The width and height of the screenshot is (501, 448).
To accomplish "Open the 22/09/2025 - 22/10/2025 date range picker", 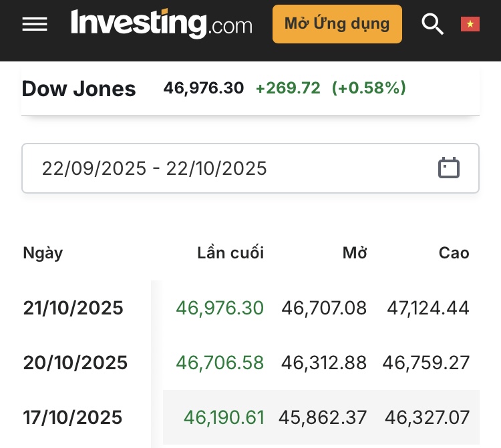I will click(x=227, y=168).
